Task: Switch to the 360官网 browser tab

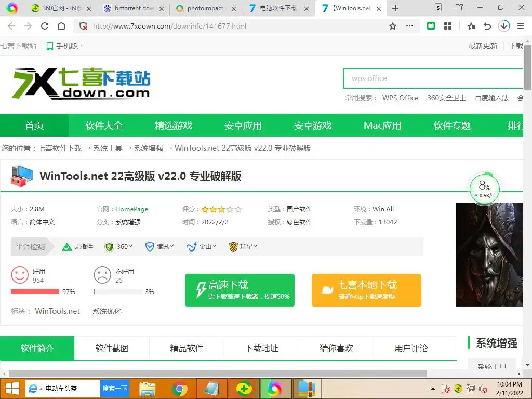Action: coord(61,8)
